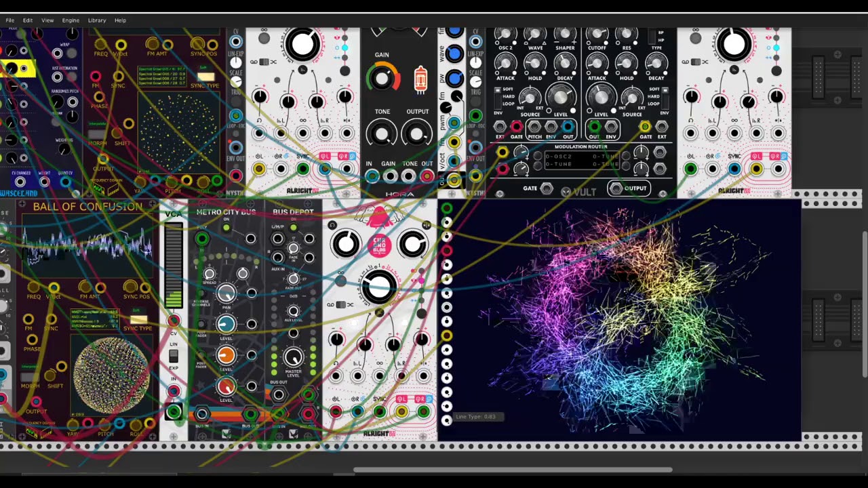The height and width of the screenshot is (488, 868).
Task: Click the red Vult GATE input jack
Action: pyautogui.click(x=517, y=127)
